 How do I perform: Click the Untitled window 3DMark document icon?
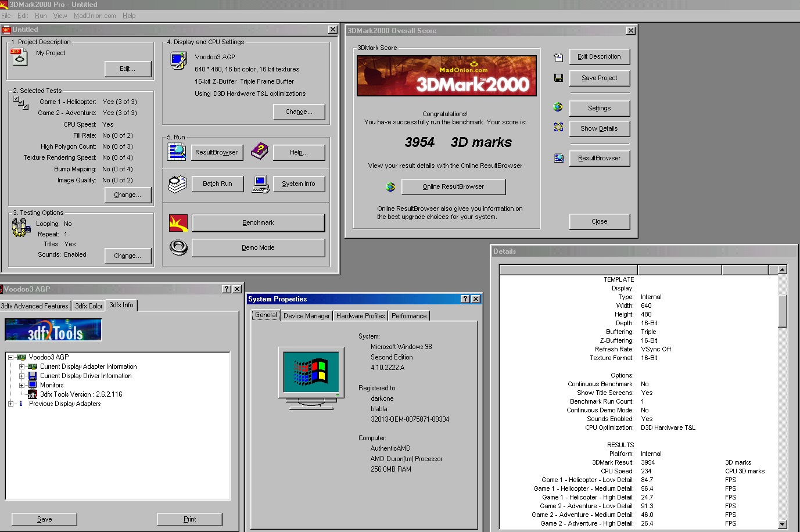point(6,30)
